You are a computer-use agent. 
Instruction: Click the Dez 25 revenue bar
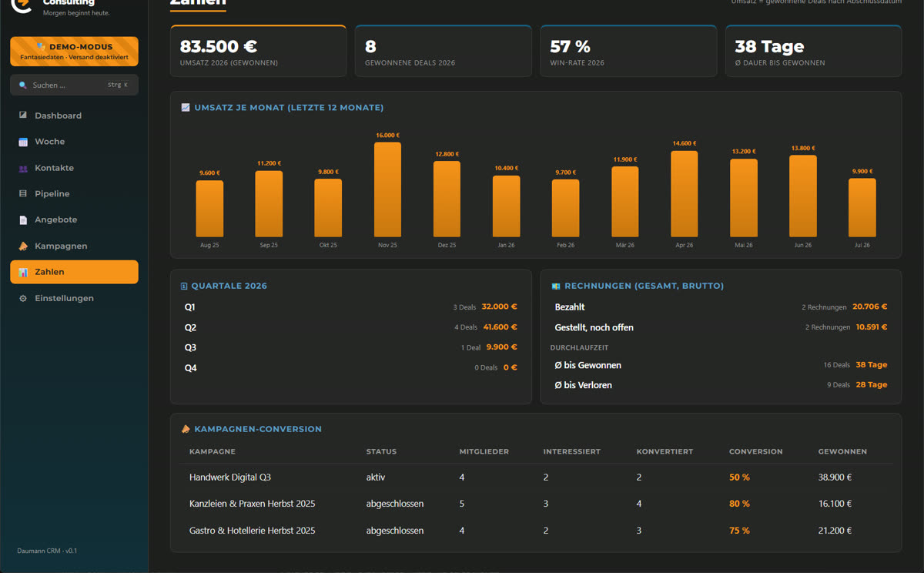[x=447, y=199]
